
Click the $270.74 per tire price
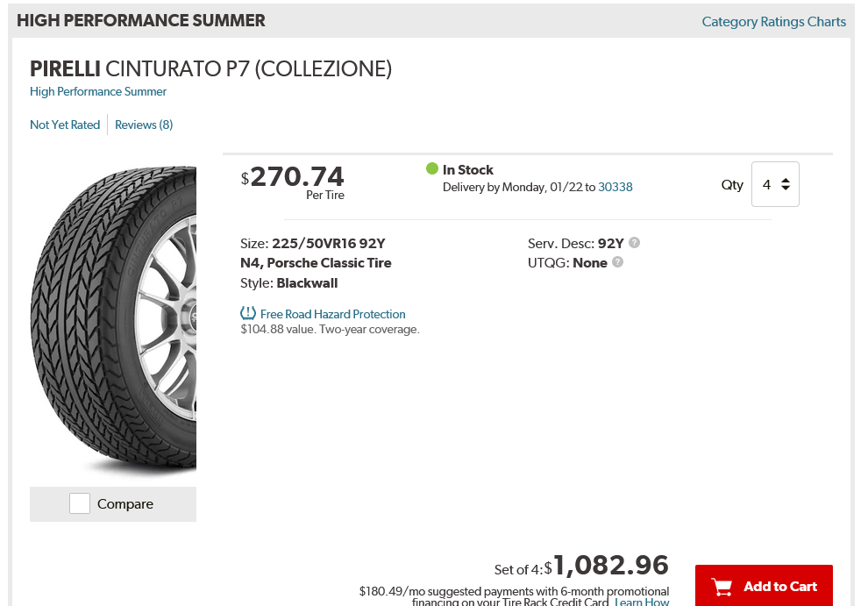click(x=296, y=176)
